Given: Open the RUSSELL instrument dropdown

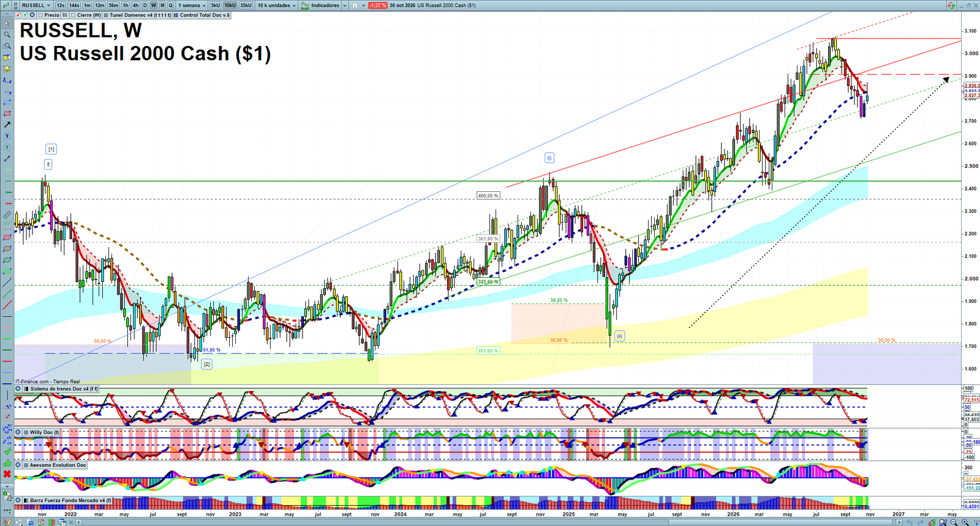Looking at the screenshot, I should point(36,6).
